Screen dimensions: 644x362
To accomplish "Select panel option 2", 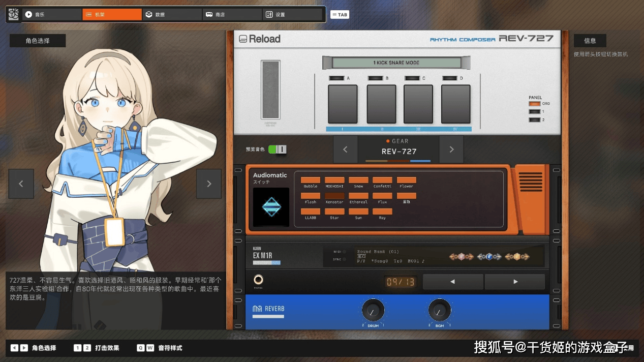I will [534, 120].
